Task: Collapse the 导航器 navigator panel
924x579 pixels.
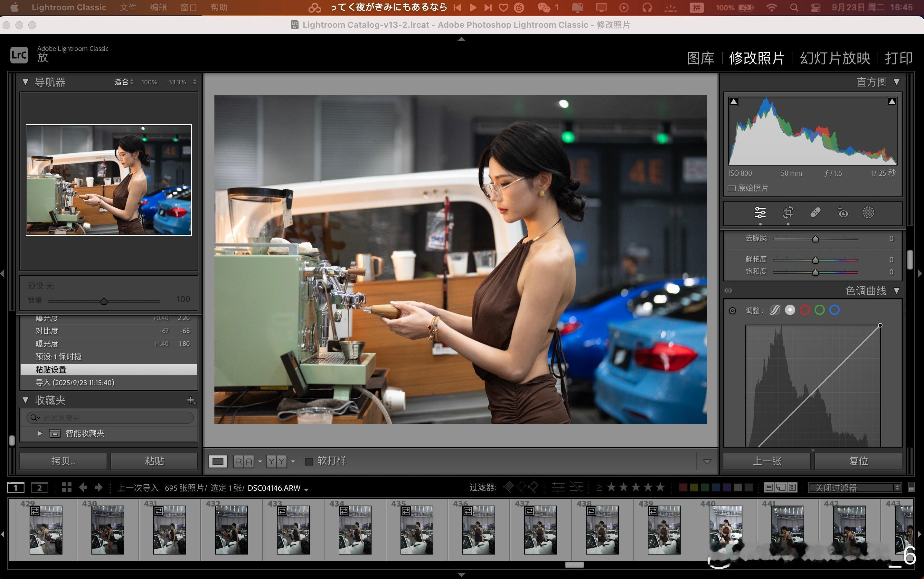Action: (26, 82)
